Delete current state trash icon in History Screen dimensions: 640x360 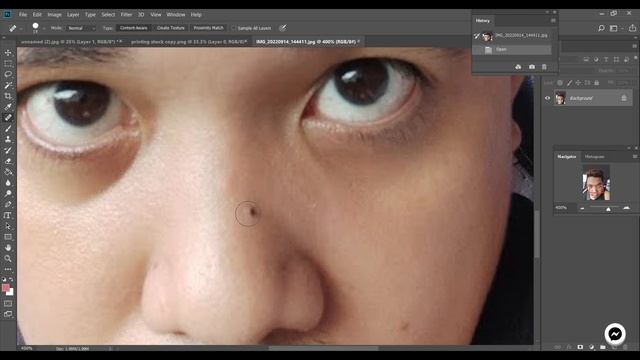[x=544, y=67]
